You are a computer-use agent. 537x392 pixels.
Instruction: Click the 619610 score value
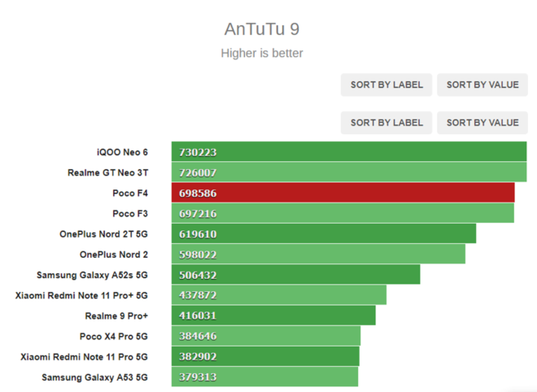[x=198, y=234]
